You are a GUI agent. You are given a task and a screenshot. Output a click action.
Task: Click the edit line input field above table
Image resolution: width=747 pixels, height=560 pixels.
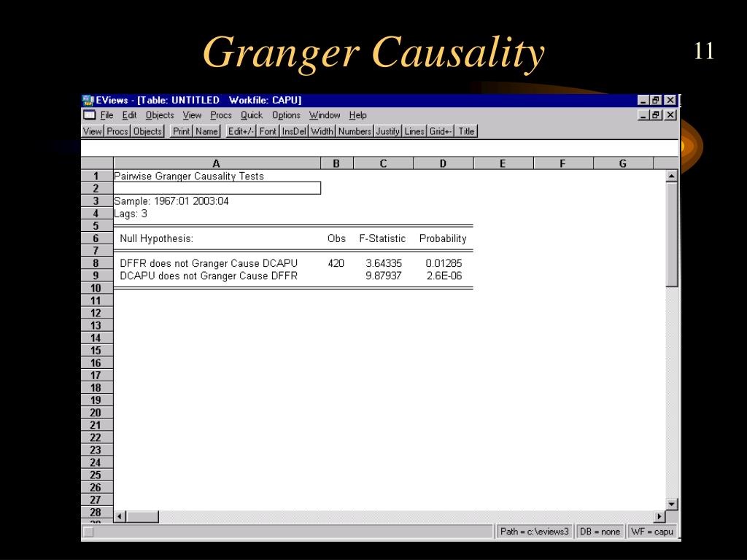click(x=379, y=147)
